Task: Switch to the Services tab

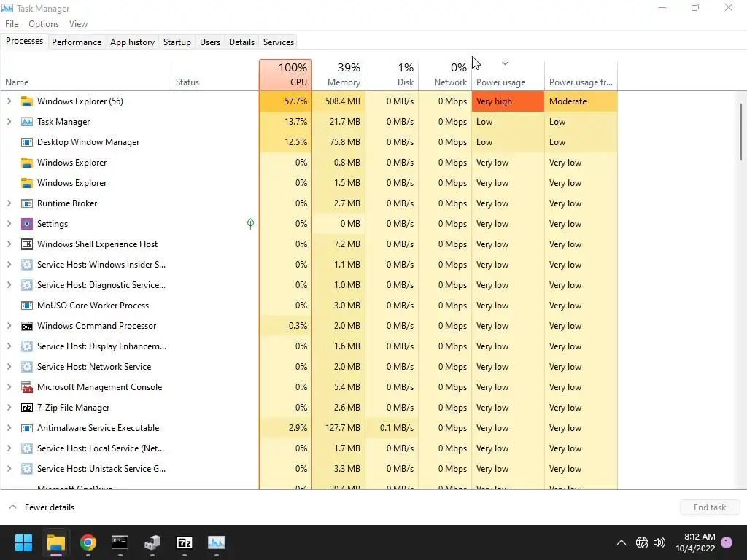Action: click(x=279, y=42)
